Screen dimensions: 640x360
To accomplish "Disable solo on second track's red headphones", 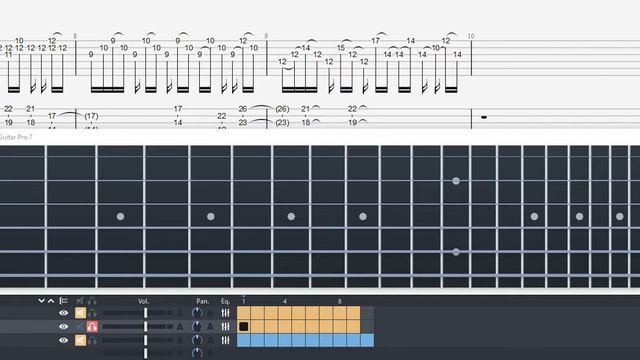I will pos(92,327).
